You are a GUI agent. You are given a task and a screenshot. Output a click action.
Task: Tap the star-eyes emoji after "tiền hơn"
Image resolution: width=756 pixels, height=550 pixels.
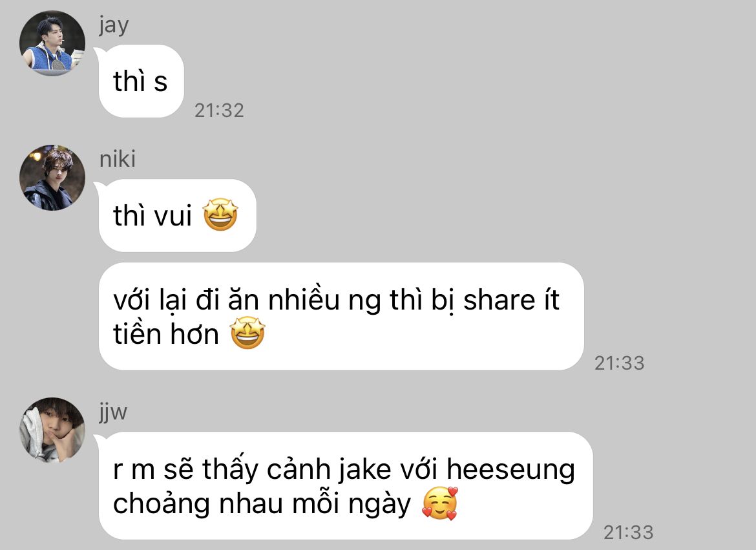(247, 333)
